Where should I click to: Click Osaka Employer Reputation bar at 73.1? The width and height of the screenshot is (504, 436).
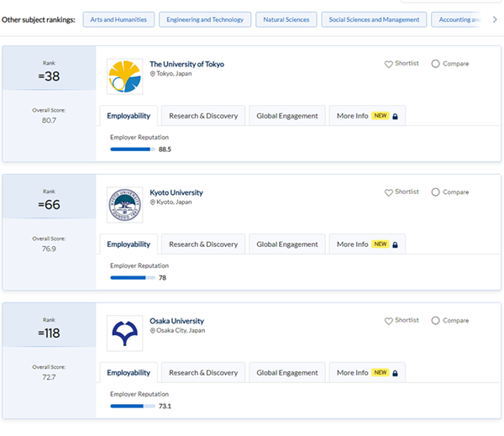tap(133, 406)
